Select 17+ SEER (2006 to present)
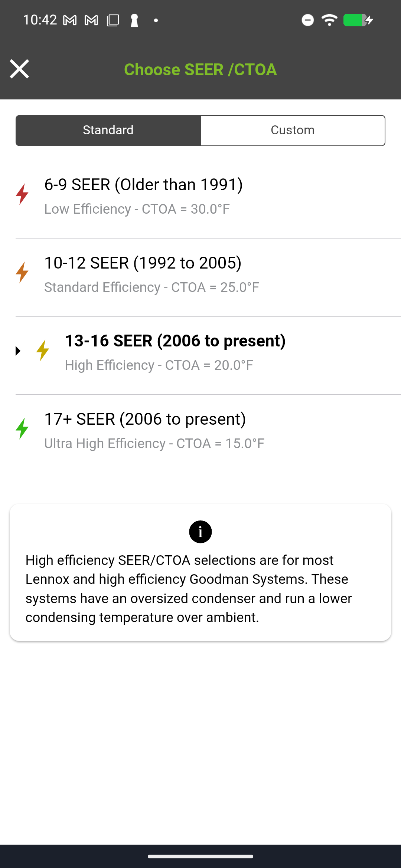The height and width of the screenshot is (868, 401). click(x=145, y=419)
